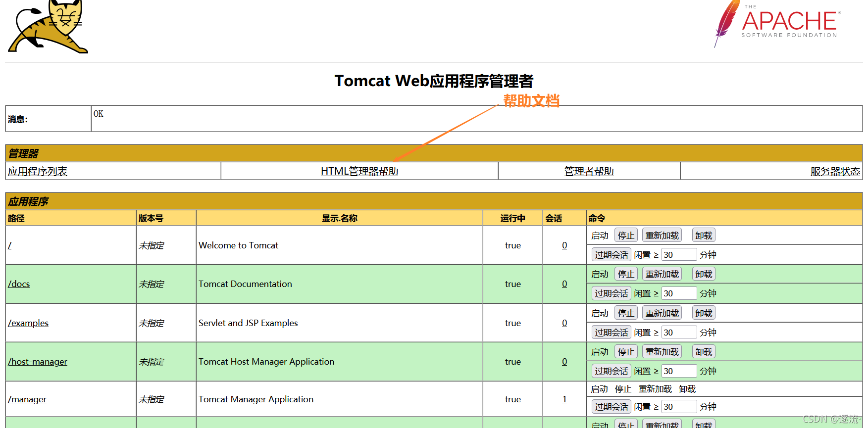The height and width of the screenshot is (428, 868).
Task: Click idle minutes field for Welcome to Tomcat
Action: click(679, 255)
